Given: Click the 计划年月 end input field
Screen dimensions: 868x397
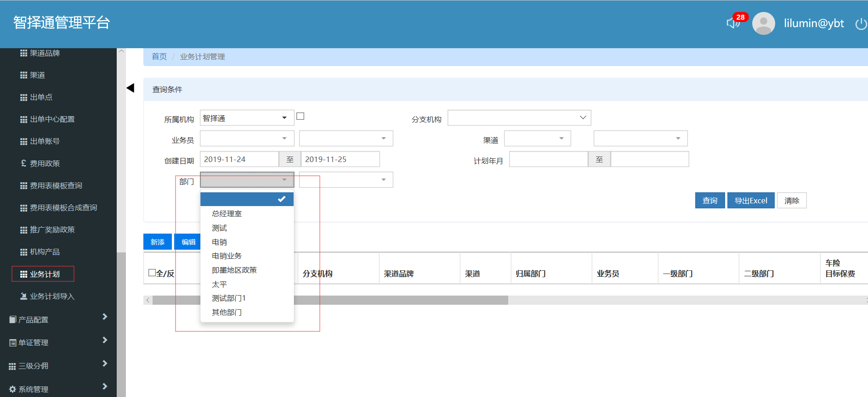Looking at the screenshot, I should coord(650,159).
